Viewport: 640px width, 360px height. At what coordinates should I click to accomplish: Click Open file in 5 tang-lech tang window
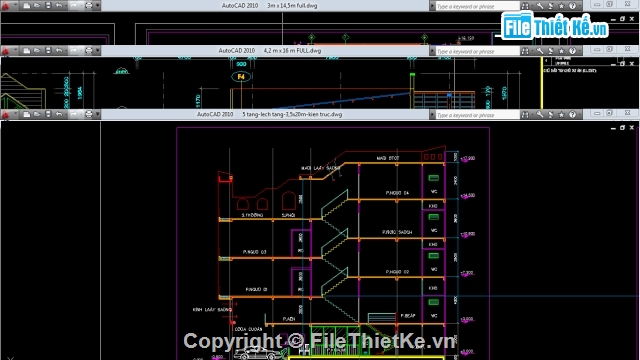(37, 114)
